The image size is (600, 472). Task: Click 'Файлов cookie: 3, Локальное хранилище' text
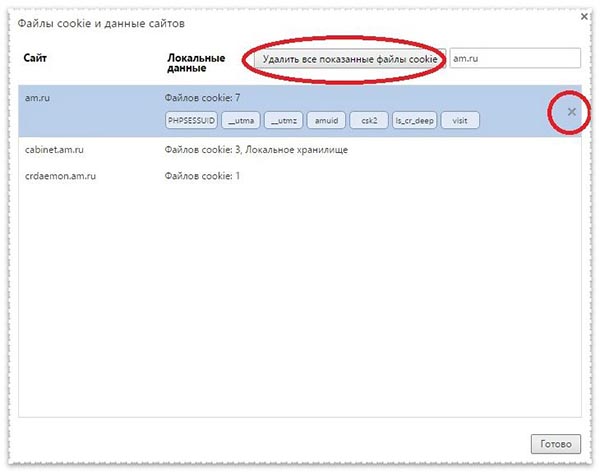click(x=256, y=150)
